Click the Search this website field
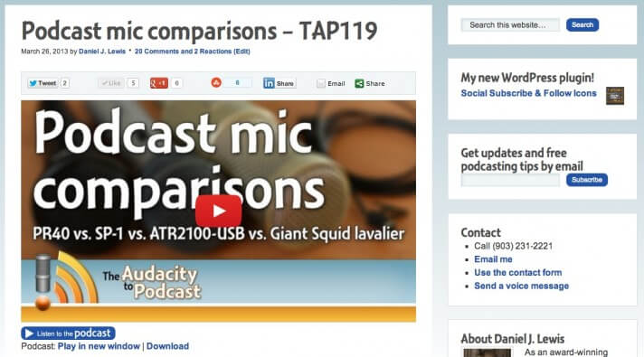644x357 pixels. (x=510, y=25)
